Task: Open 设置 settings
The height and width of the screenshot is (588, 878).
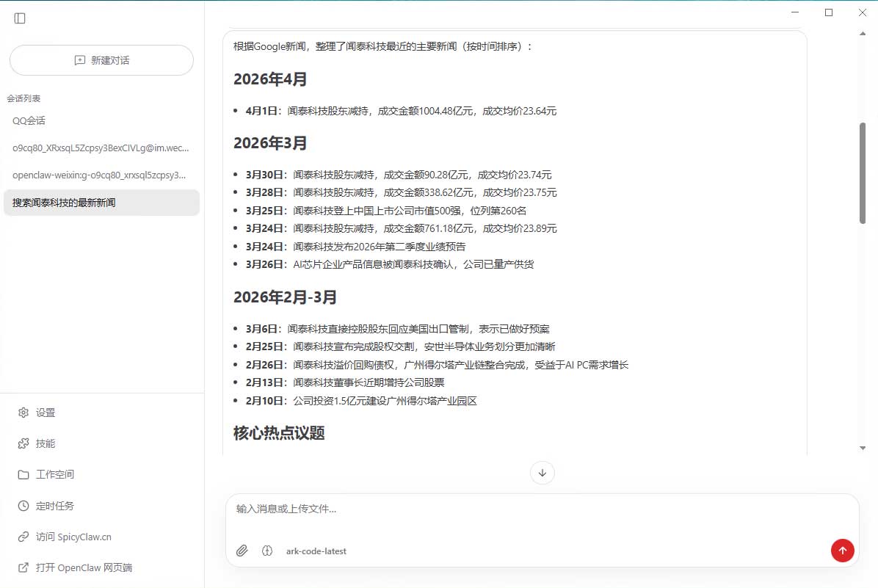Action: tap(37, 413)
